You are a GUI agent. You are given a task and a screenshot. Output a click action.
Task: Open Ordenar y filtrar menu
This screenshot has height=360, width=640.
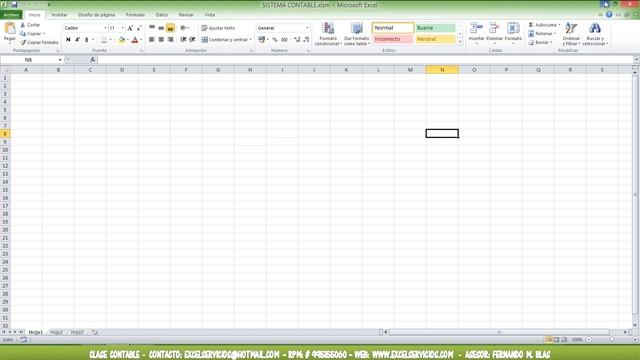click(571, 34)
